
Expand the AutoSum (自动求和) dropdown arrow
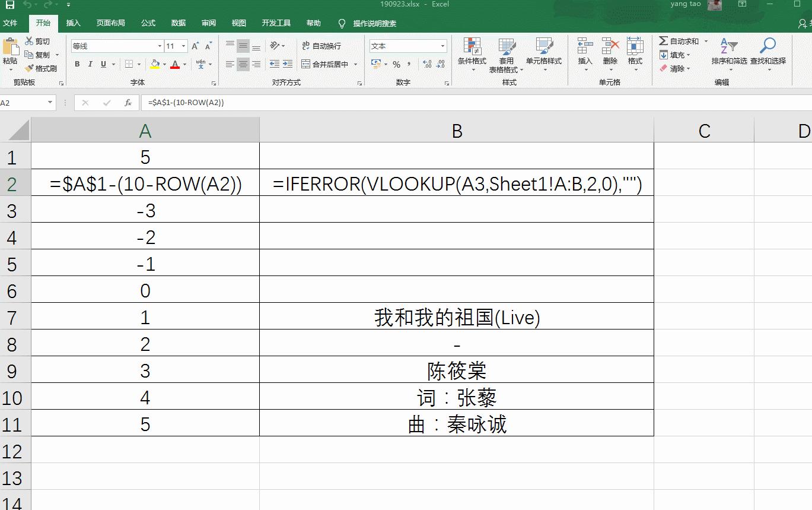706,41
